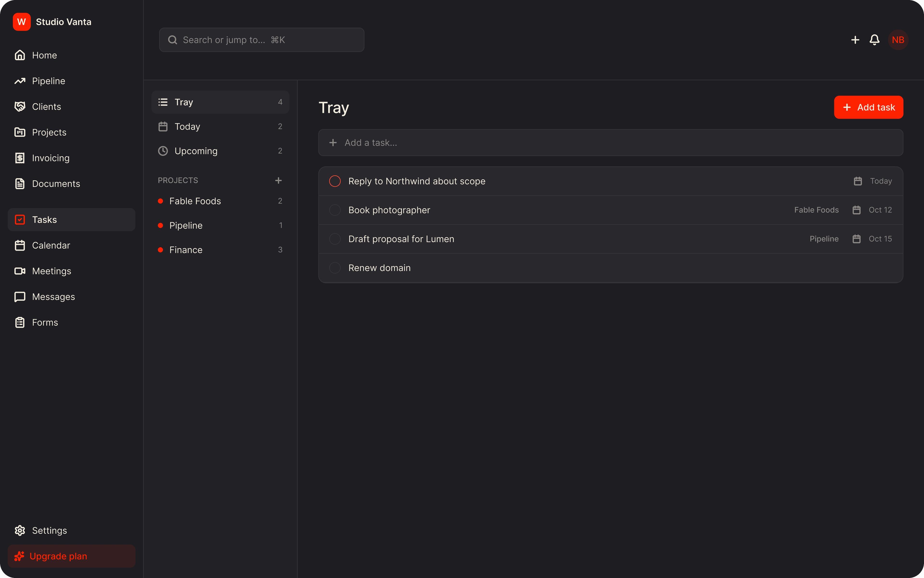
Task: Open the Messages section
Action: [71, 297]
